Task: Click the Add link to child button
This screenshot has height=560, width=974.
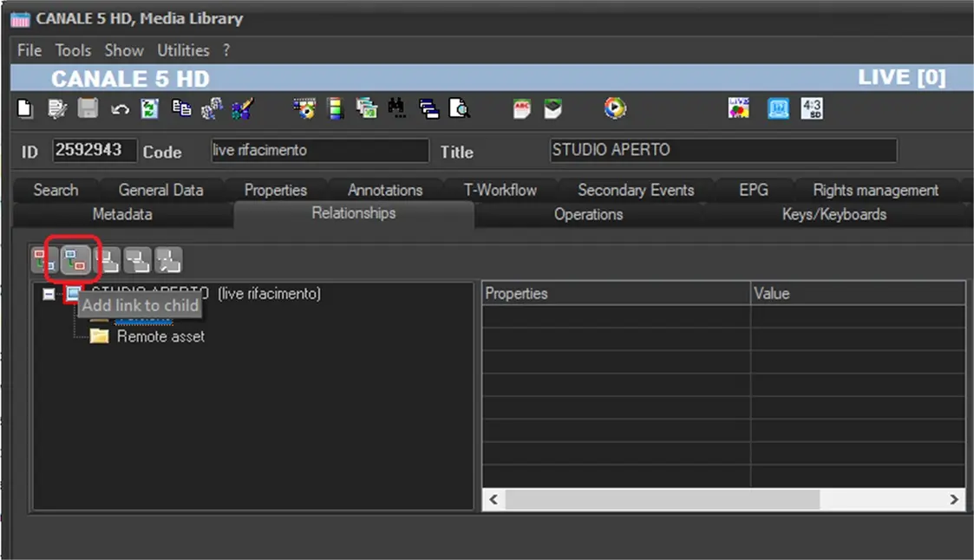Action: pyautogui.click(x=75, y=259)
